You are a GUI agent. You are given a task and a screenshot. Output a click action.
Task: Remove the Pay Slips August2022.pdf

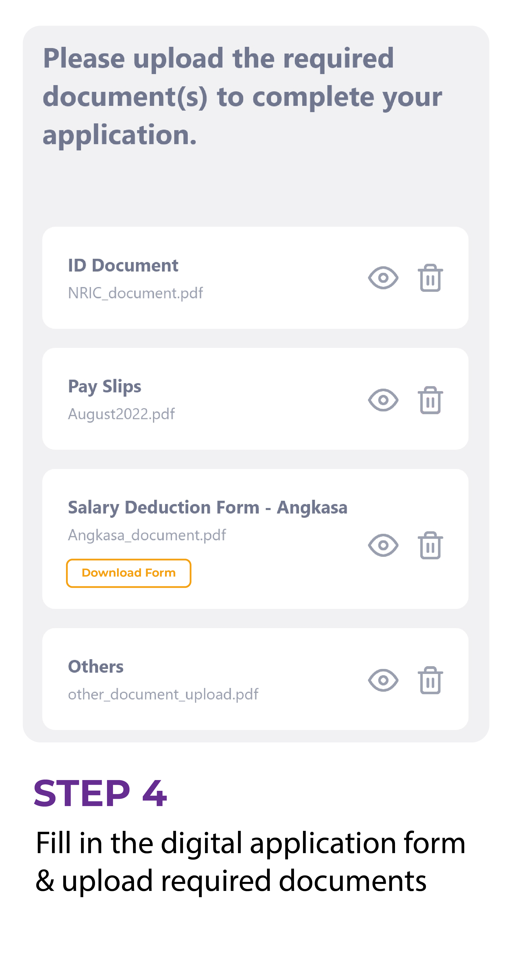[x=430, y=400]
